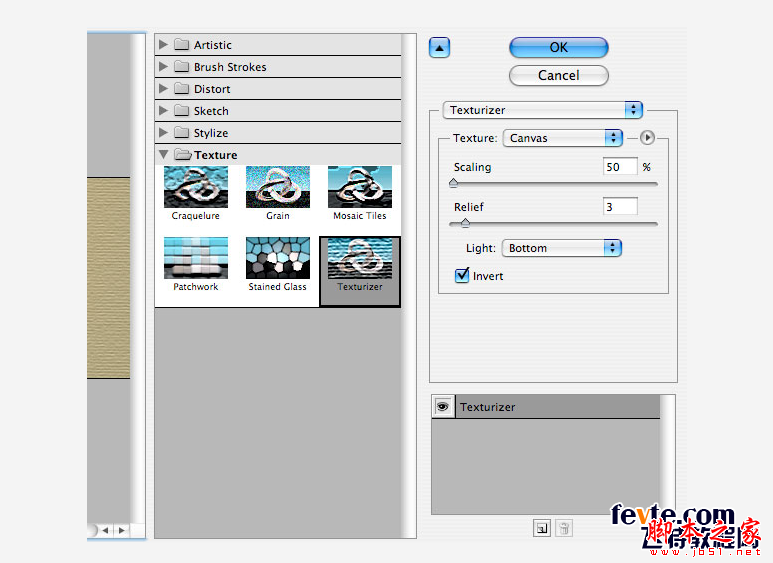The width and height of the screenshot is (773, 563).
Task: Click the blue collapse-gallery arrow button
Action: 439,48
